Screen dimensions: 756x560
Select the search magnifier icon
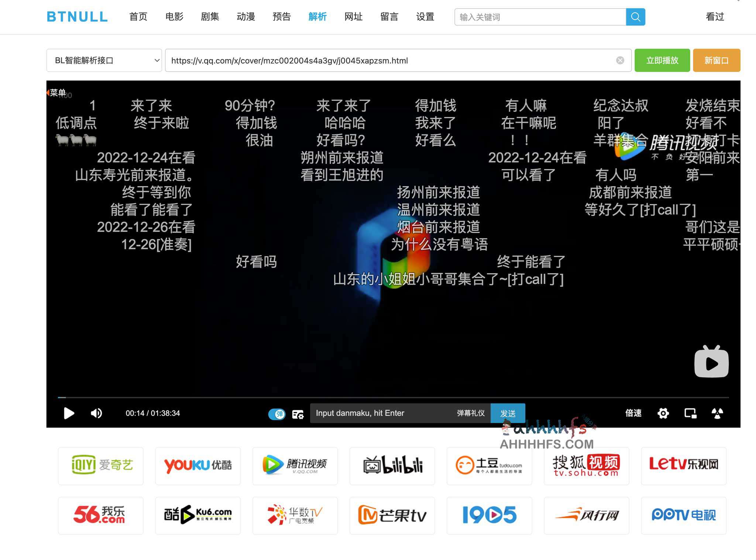point(635,17)
